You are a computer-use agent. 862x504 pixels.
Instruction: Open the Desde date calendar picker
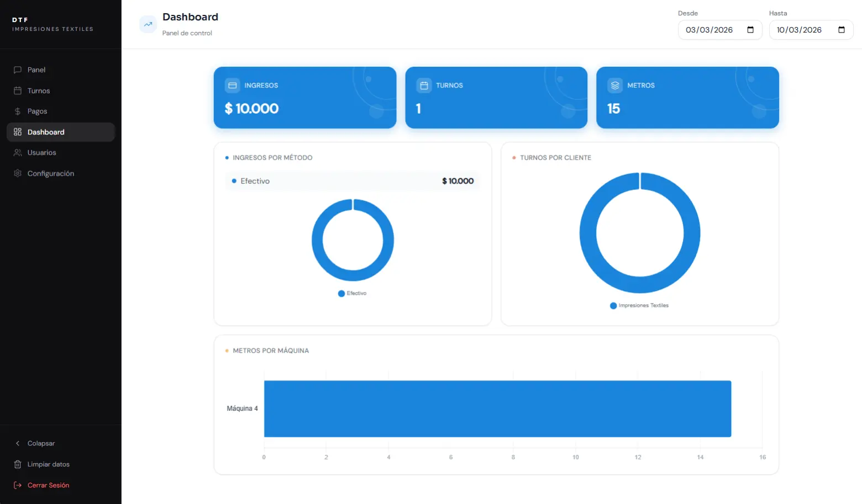[x=750, y=30]
